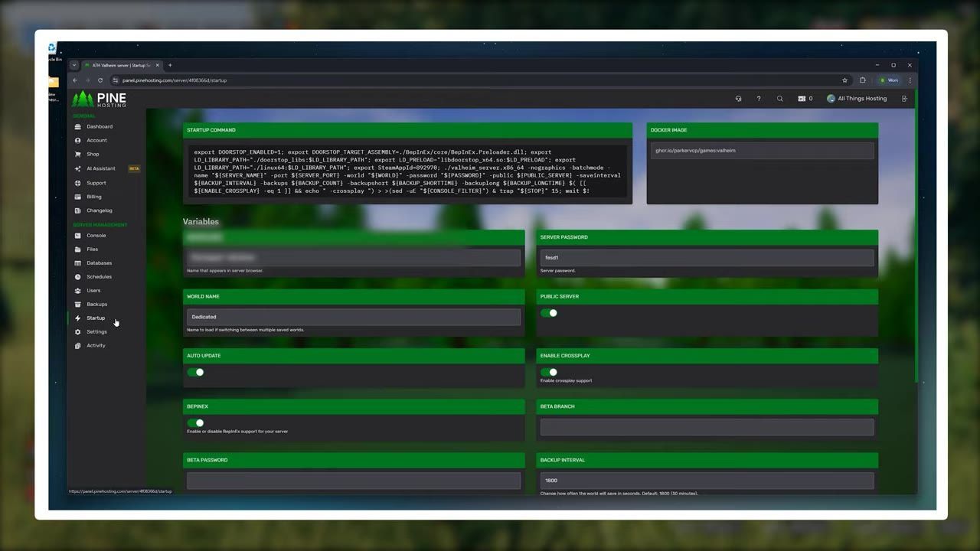Screen dimensions: 980x551
Task: Toggle the BepInEx support switch
Action: pos(195,422)
